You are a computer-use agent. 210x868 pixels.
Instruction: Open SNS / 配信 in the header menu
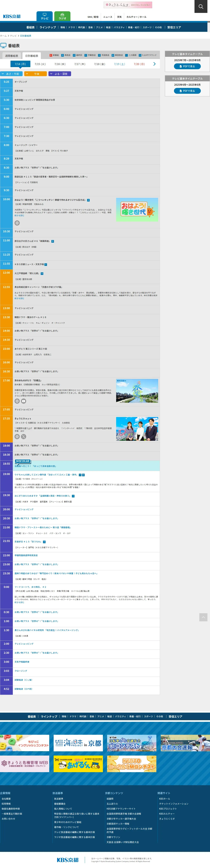(93, 17)
